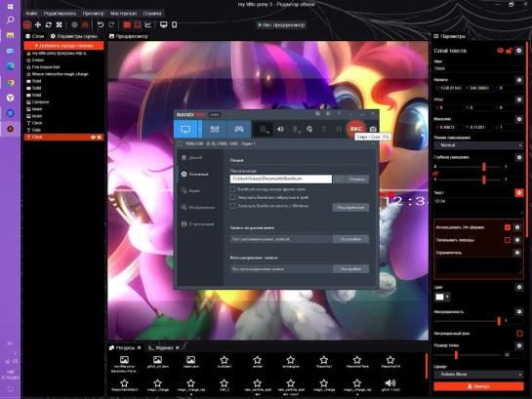The height and width of the screenshot is (399, 532).
Task: Toggle visibility eye on selected Clock layer
Action: tap(93, 137)
